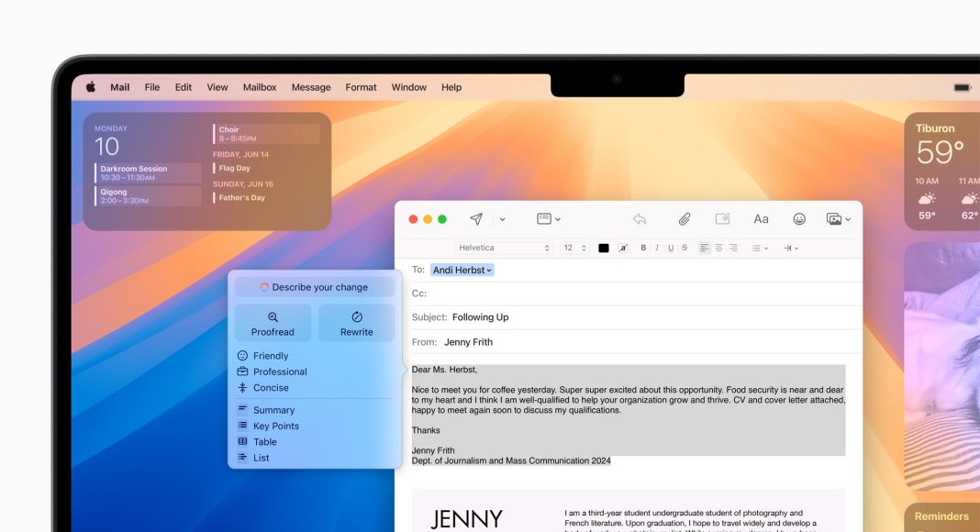Screen dimensions: 980x532
Task: Open the header fields dropdown
Action: click(x=548, y=219)
